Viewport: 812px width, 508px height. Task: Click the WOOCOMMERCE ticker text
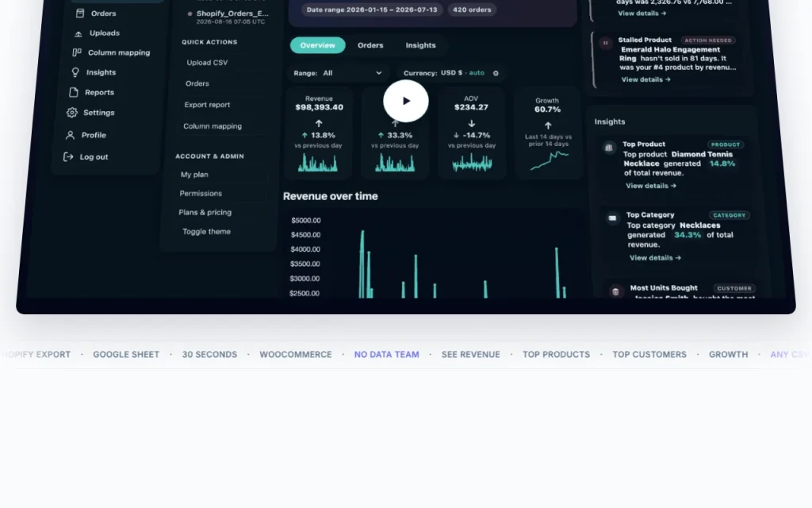point(296,355)
